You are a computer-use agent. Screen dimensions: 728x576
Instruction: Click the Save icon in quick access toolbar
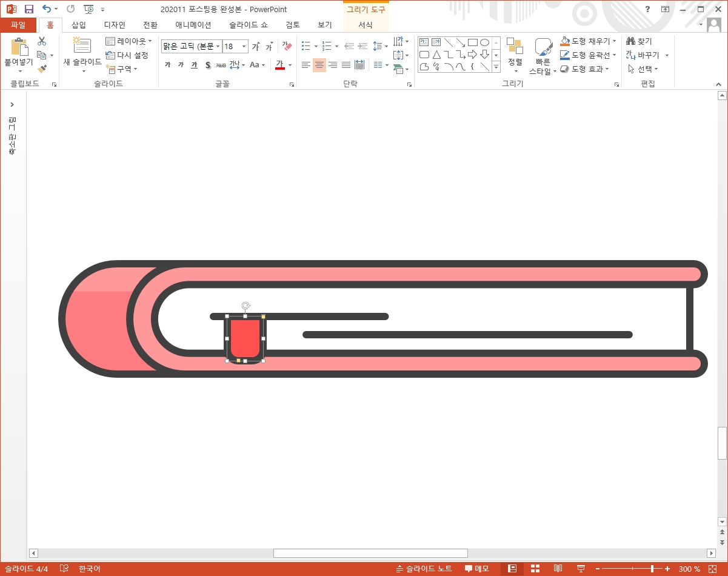[x=28, y=9]
